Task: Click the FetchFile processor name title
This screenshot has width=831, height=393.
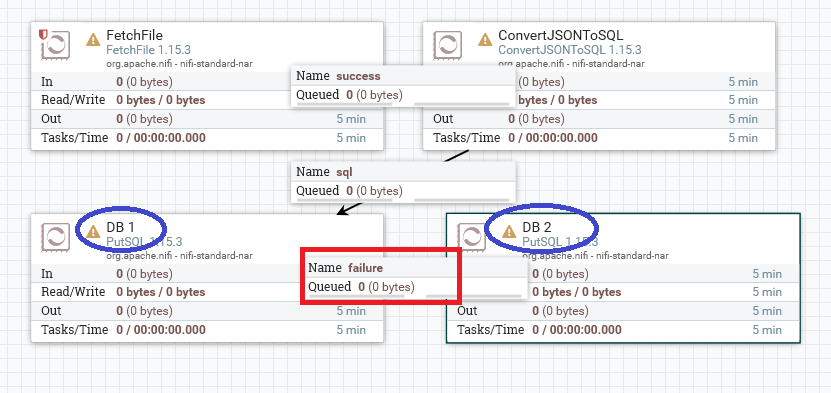Action: 135,35
